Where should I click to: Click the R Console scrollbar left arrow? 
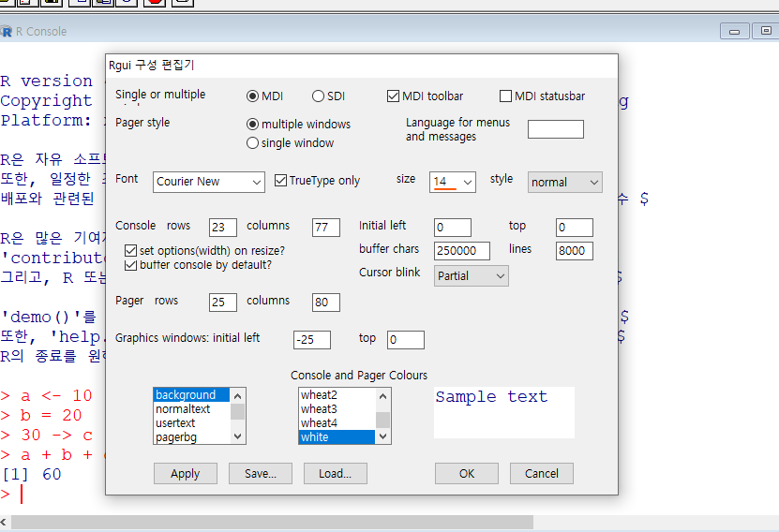4,522
